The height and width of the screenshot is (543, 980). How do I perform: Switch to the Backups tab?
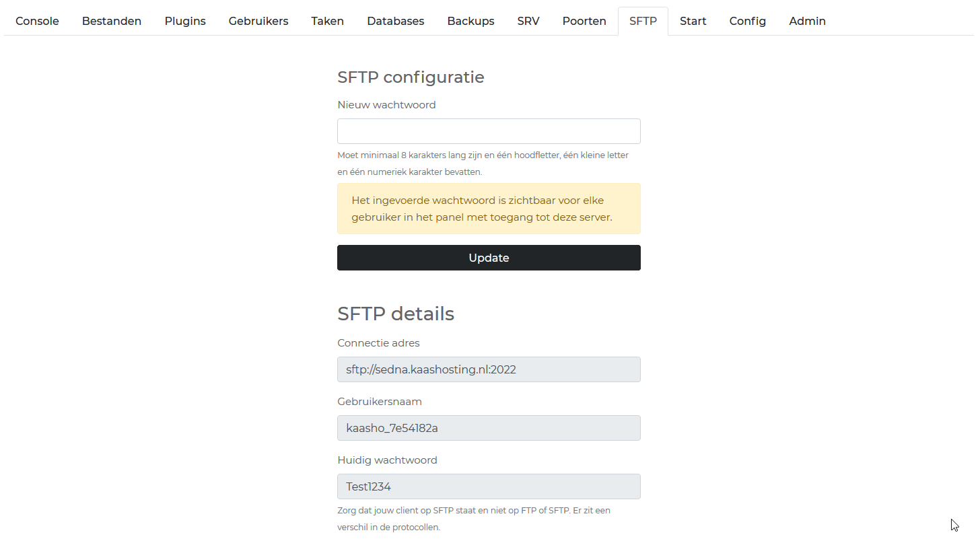point(470,21)
